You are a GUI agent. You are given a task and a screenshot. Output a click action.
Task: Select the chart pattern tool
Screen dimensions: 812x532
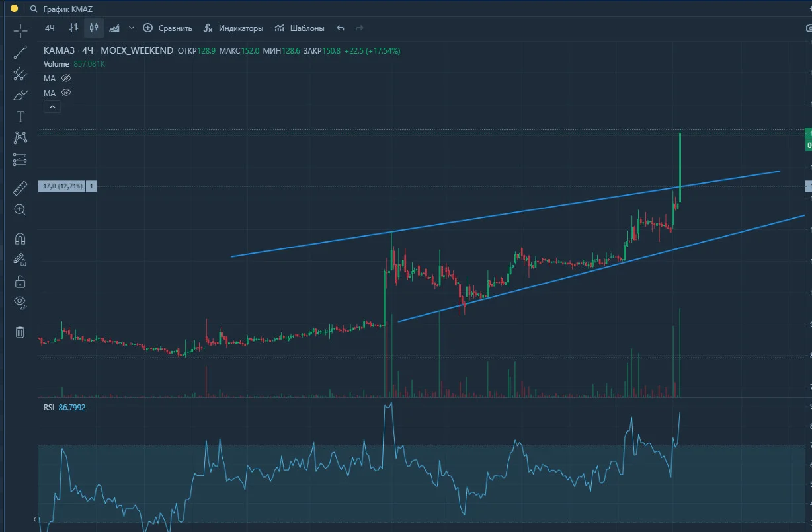[x=20, y=137]
